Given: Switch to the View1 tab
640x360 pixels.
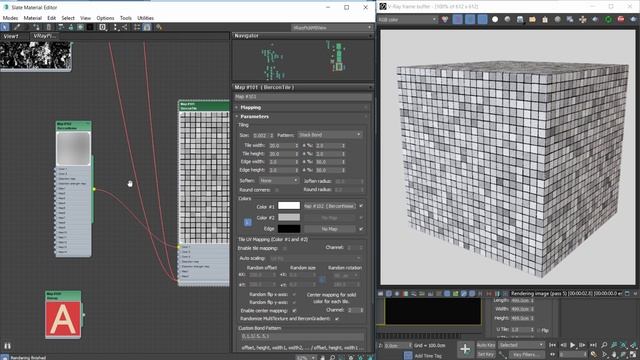Looking at the screenshot, I should point(11,36).
